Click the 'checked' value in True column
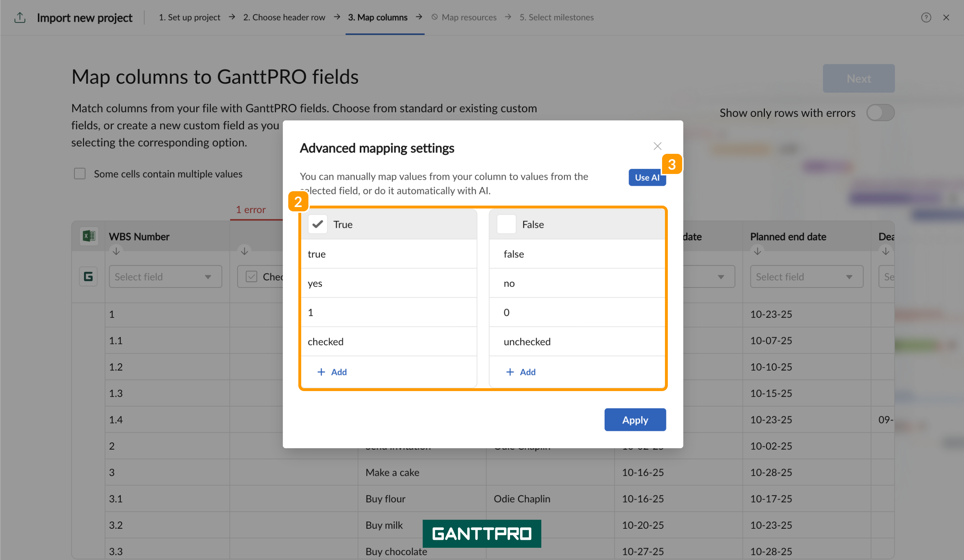This screenshot has height=560, width=964. (x=389, y=341)
